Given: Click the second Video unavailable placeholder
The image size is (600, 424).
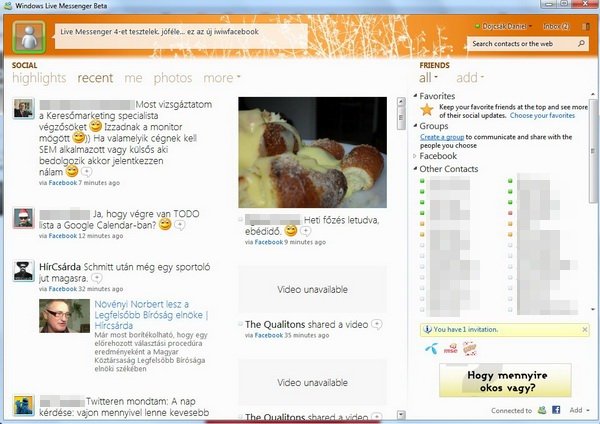Looking at the screenshot, I should pyautogui.click(x=312, y=382).
